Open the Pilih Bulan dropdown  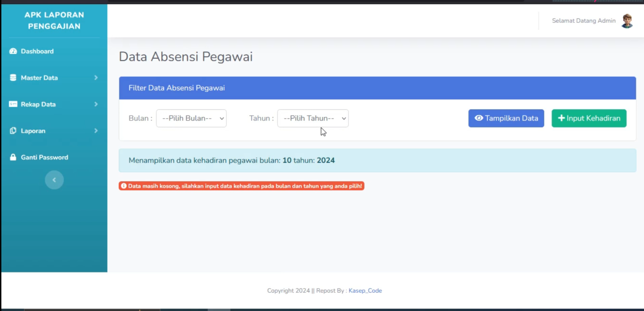tap(191, 118)
